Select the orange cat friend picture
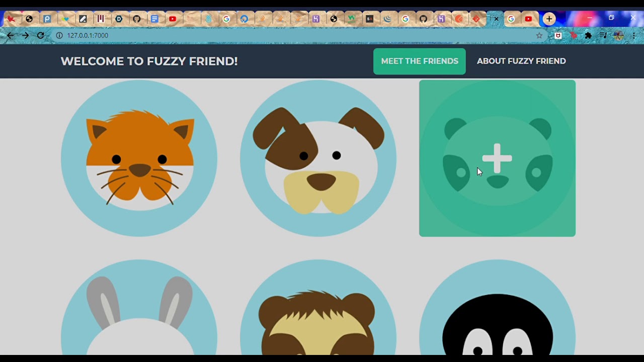 point(139,158)
